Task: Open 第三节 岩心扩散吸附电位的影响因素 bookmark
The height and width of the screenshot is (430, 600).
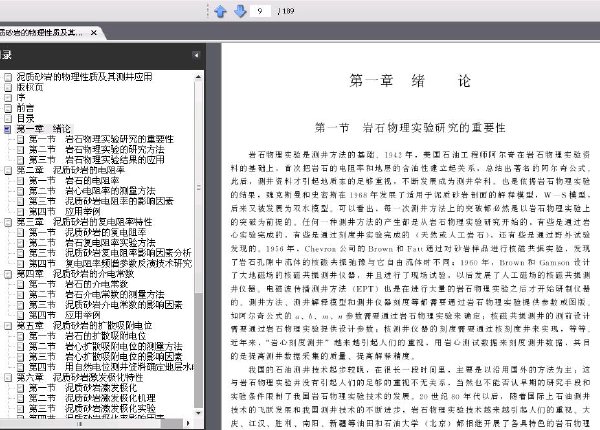Action: (106, 357)
